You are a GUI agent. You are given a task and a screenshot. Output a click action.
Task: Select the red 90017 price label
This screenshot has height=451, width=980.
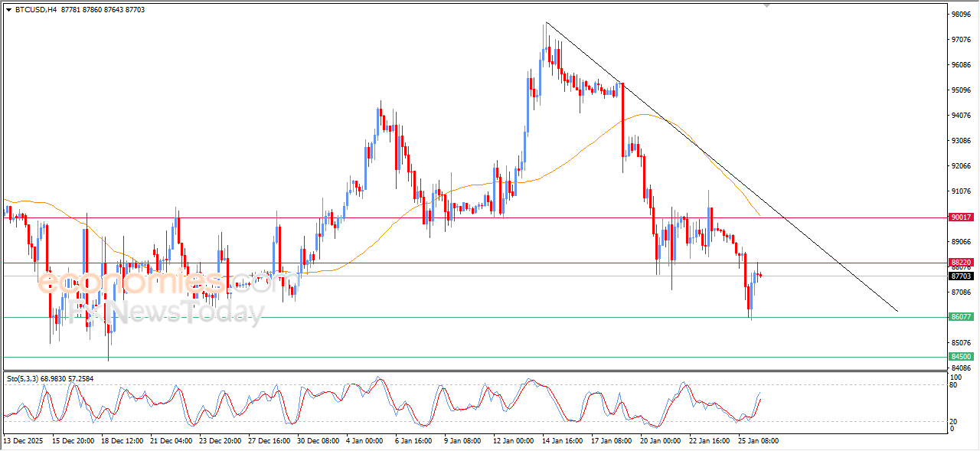(x=960, y=217)
